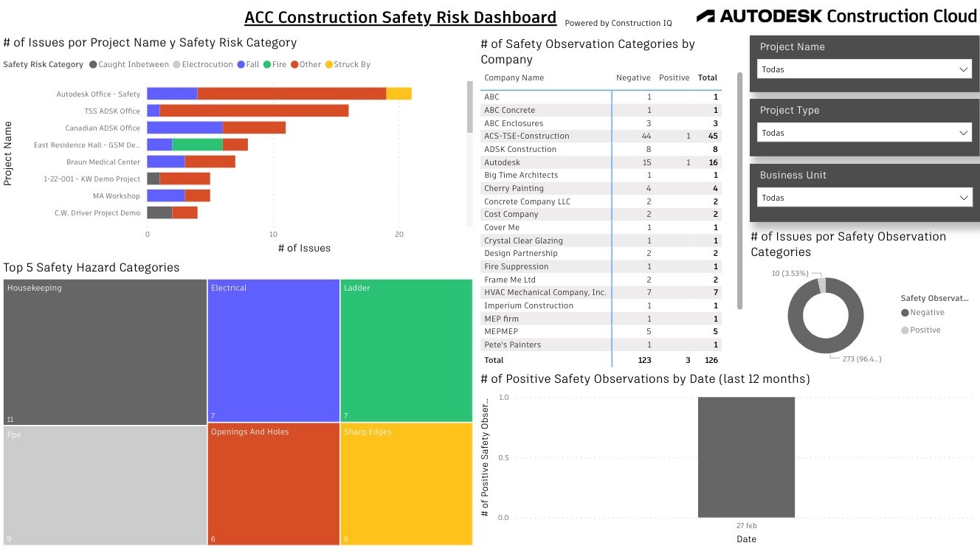Select HVAC Mechanical Company, Inc. row
980x554 pixels.
(x=601, y=293)
